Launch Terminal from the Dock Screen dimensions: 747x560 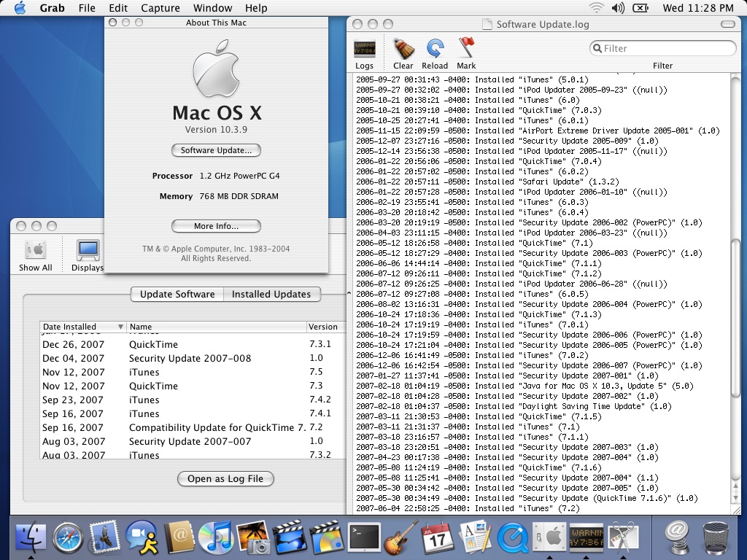point(365,537)
